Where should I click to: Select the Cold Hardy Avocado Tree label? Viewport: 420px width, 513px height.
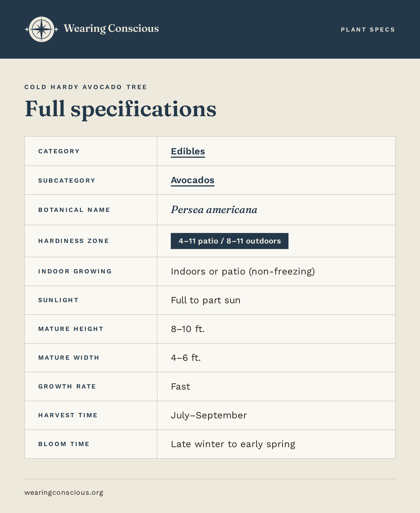tap(86, 87)
